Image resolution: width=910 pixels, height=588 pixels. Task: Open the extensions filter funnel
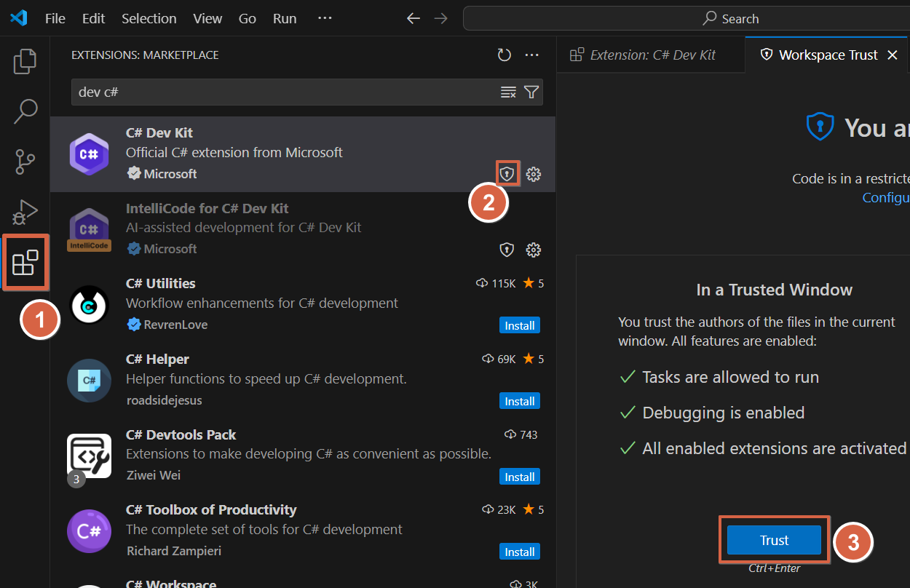531,92
